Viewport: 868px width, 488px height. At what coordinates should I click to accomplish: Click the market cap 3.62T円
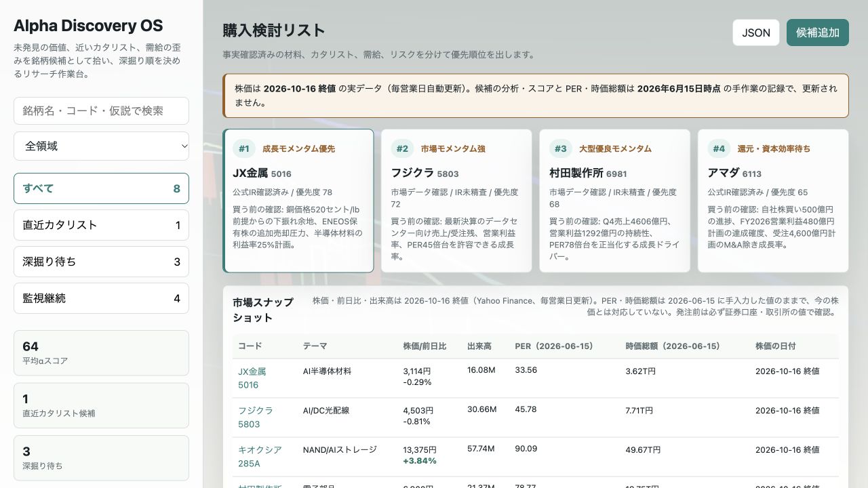pos(640,371)
